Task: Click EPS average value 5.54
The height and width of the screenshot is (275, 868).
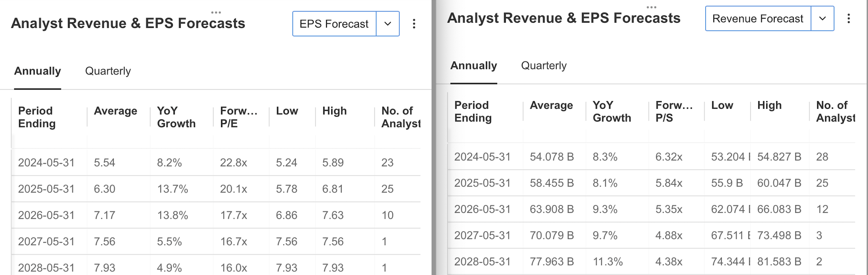Action: pos(105,163)
